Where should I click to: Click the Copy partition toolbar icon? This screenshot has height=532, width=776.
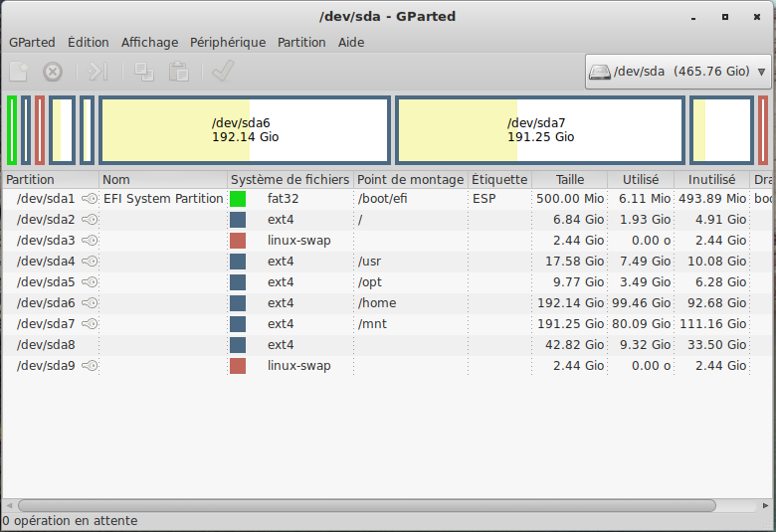(144, 72)
